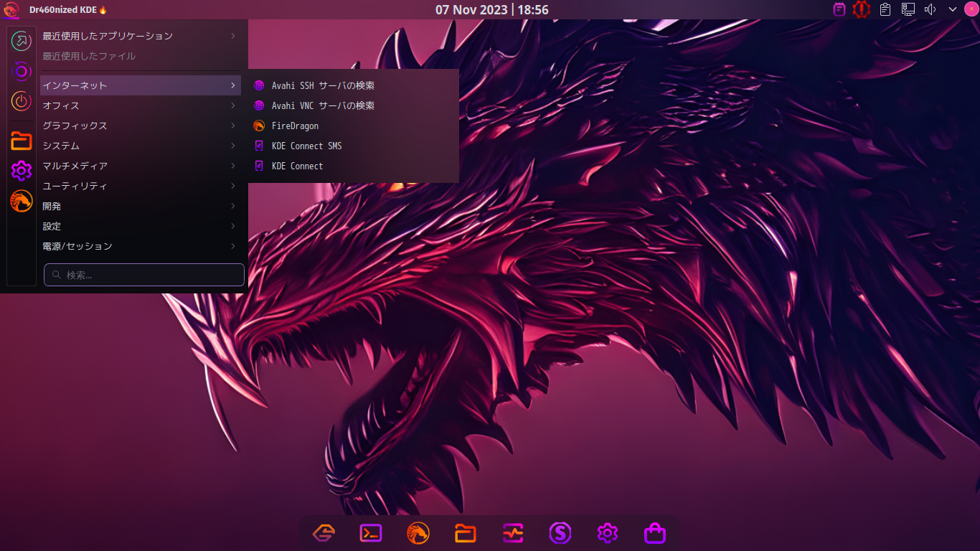The height and width of the screenshot is (551, 980).
Task: Open Avahi VNC サーバの検索
Action: click(x=354, y=105)
